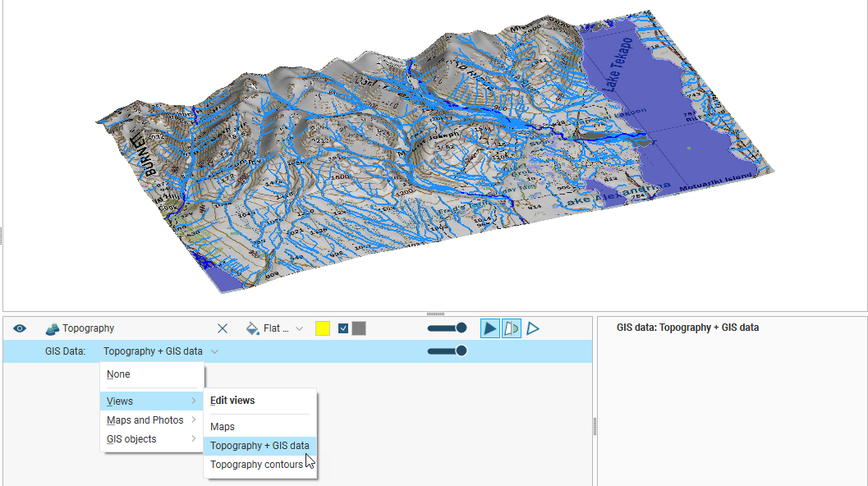
Task: Click the Topography object icon
Action: [x=53, y=328]
